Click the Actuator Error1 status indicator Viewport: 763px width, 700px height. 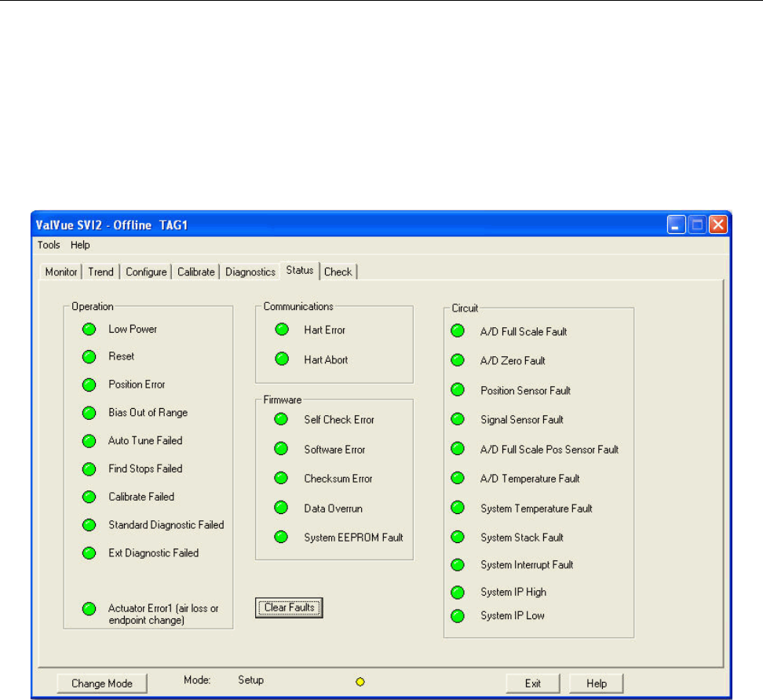(x=89, y=608)
